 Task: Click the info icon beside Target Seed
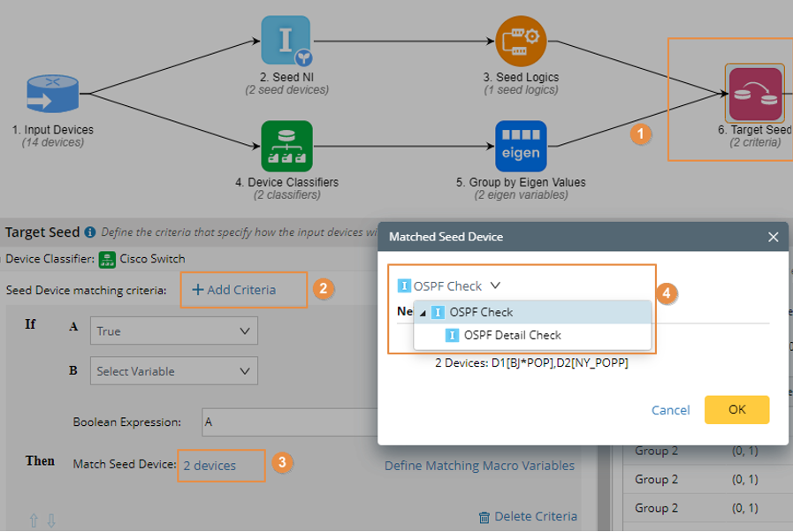(89, 233)
